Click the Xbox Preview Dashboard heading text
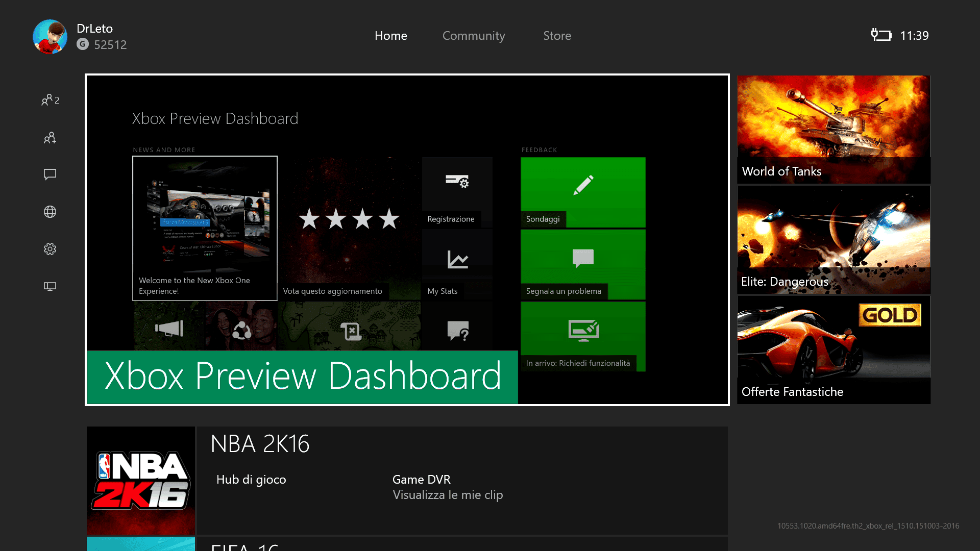980x551 pixels. 215,118
